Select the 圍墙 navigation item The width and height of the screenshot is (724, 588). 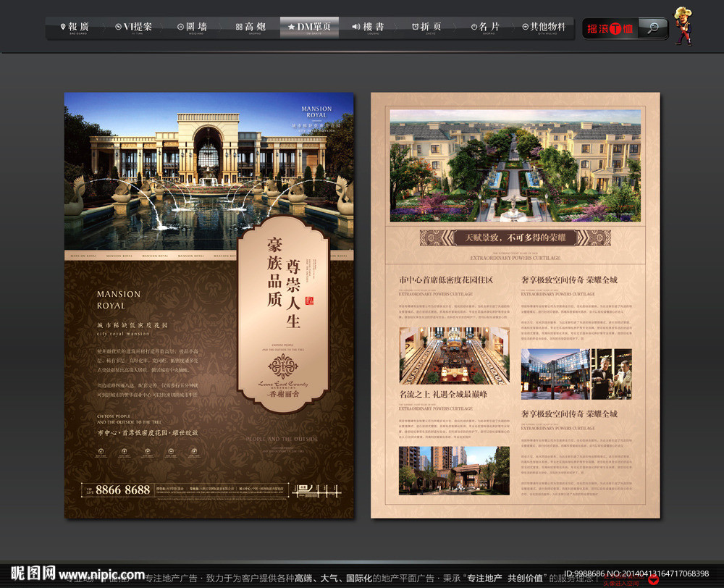(193, 28)
